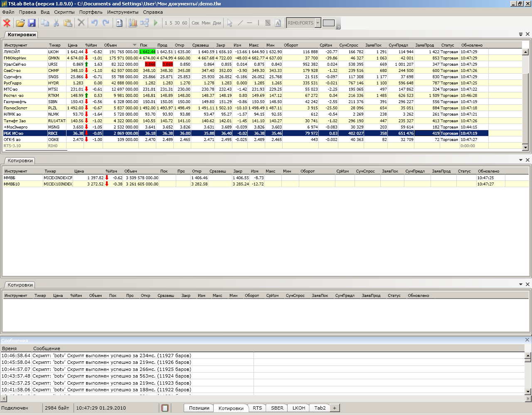Open the bar chart icon in the toolbar
532x415 pixels.
click(x=133, y=23)
